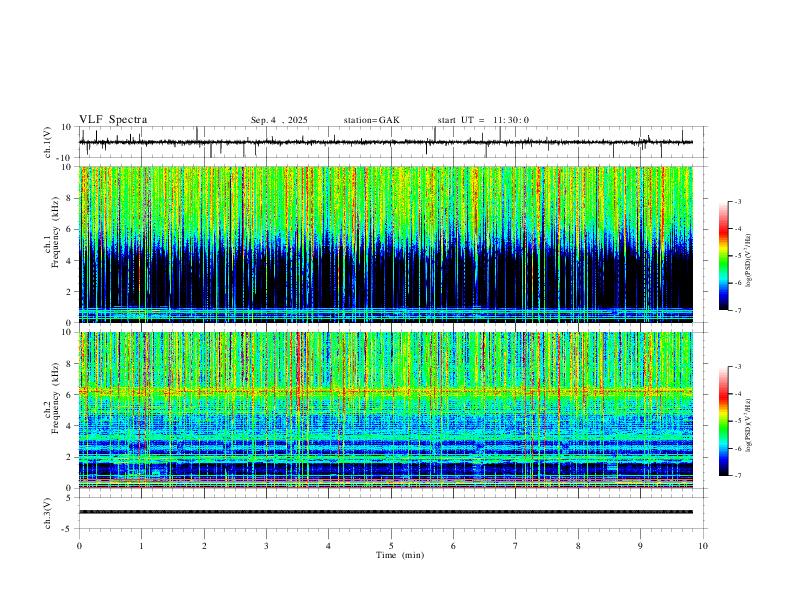Click the ch.2 spectrogram color bar
The width and height of the screenshot is (792, 612).
pos(724,421)
